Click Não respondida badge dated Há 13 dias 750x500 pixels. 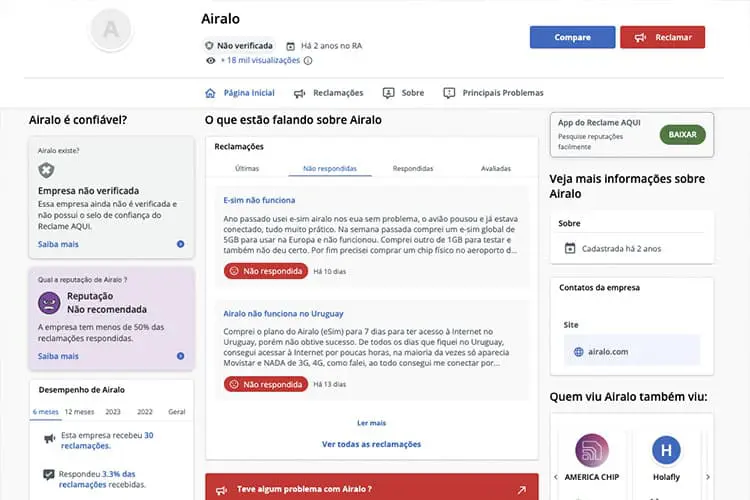coord(266,384)
